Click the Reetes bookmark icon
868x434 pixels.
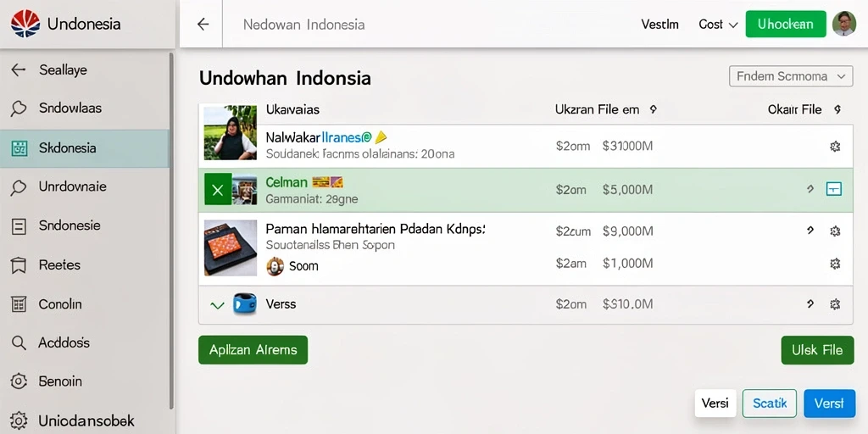(x=19, y=265)
